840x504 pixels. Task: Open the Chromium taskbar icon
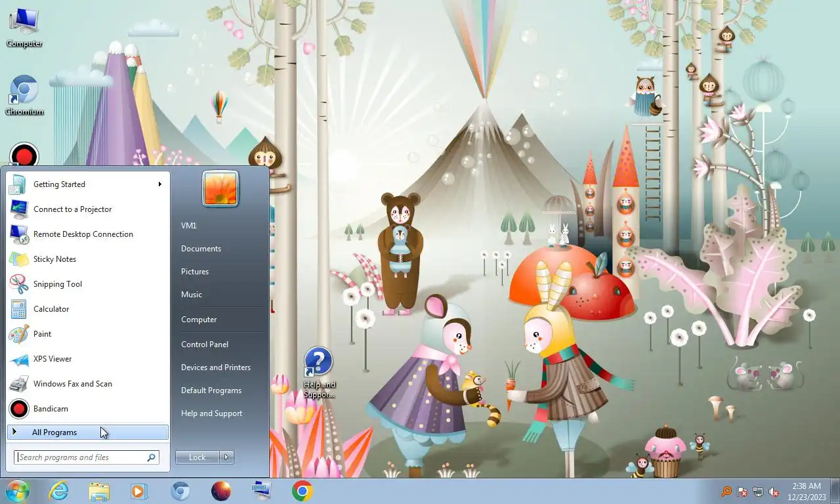pos(180,491)
